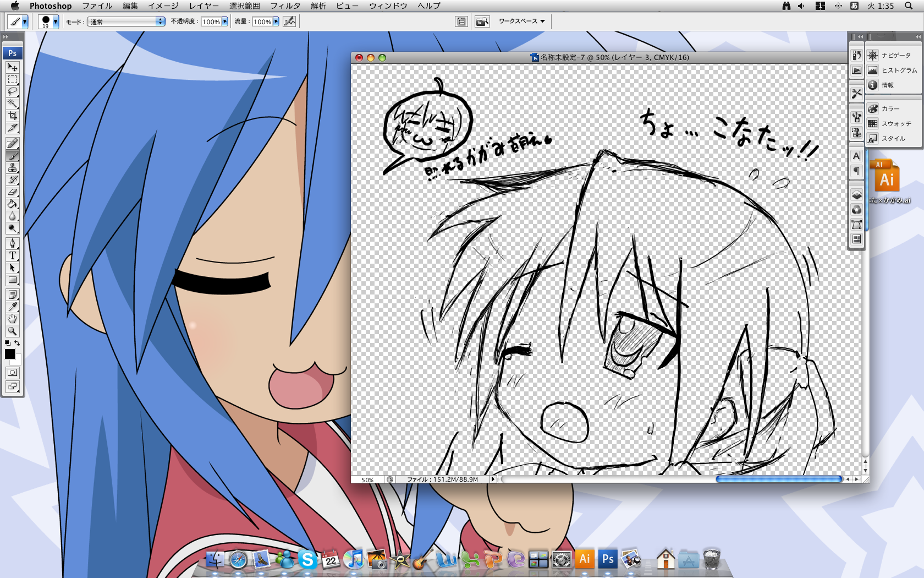Click the flow 100% input field

262,21
